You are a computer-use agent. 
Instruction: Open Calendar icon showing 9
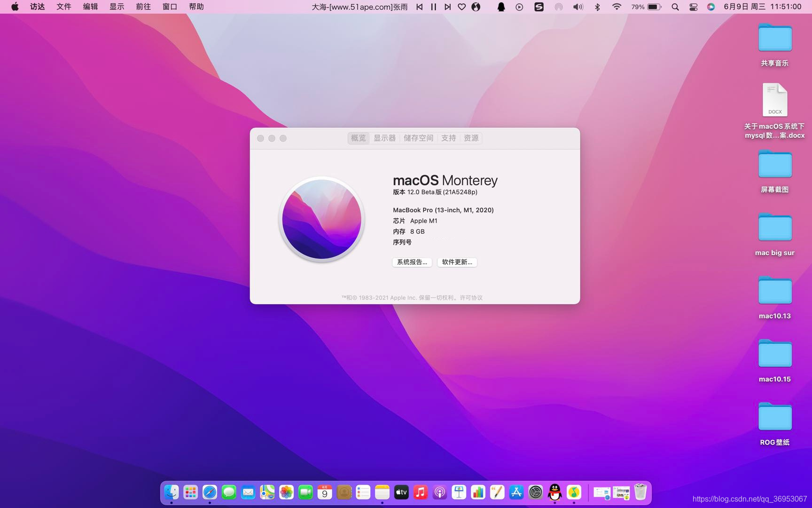pos(325,492)
